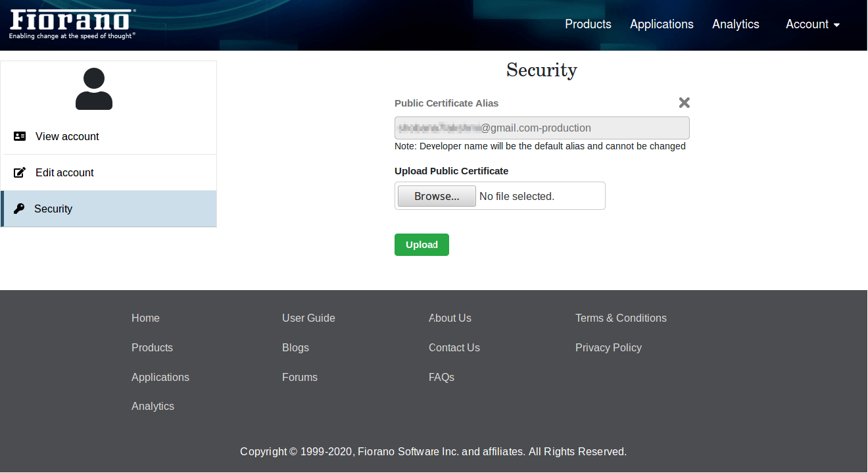Select Edit account in sidebar

pos(64,172)
